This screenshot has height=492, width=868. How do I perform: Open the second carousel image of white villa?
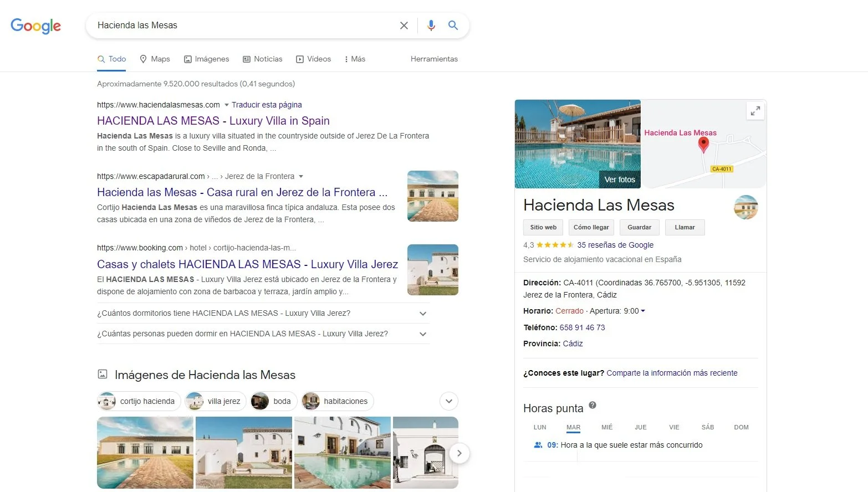click(244, 453)
